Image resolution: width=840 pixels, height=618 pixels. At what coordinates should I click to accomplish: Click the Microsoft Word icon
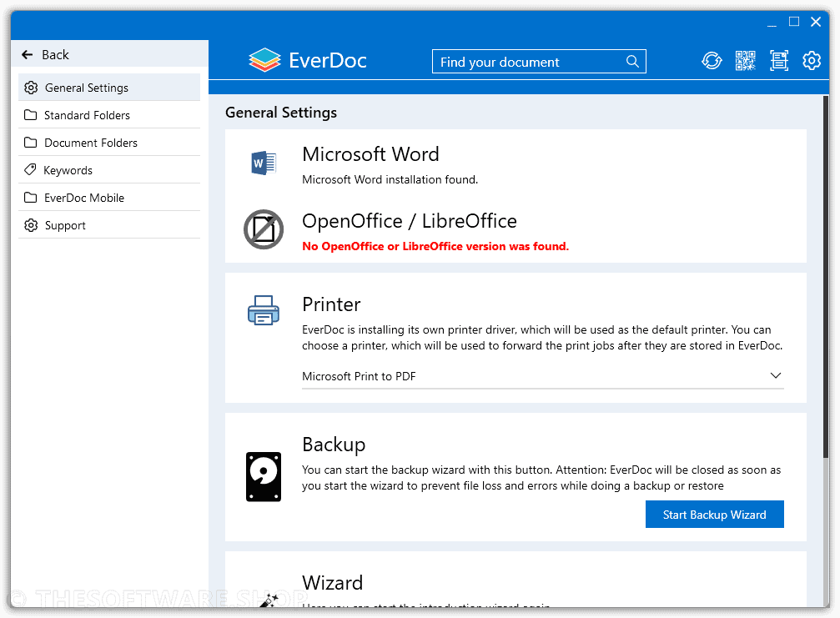coord(264,163)
